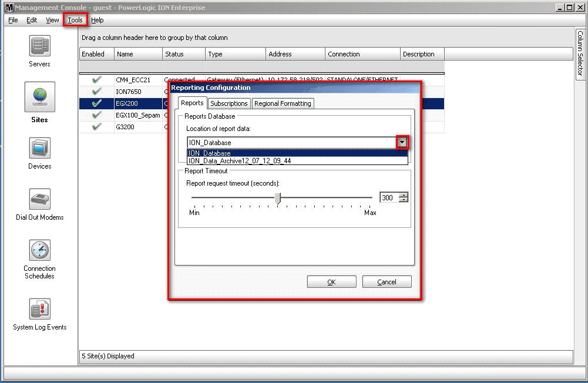Select the CM4_ECC21 site name
Viewport: 588px width, 383px height.
[x=133, y=80]
